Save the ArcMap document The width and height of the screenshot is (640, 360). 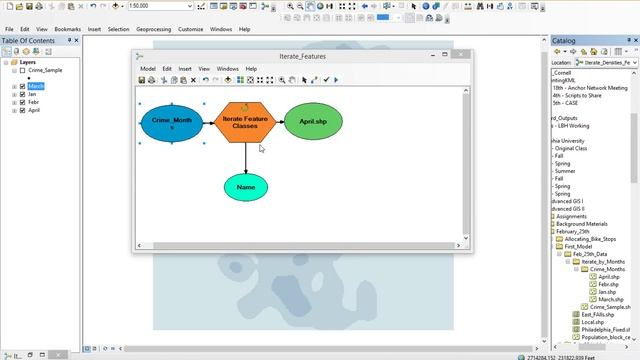point(29,6)
